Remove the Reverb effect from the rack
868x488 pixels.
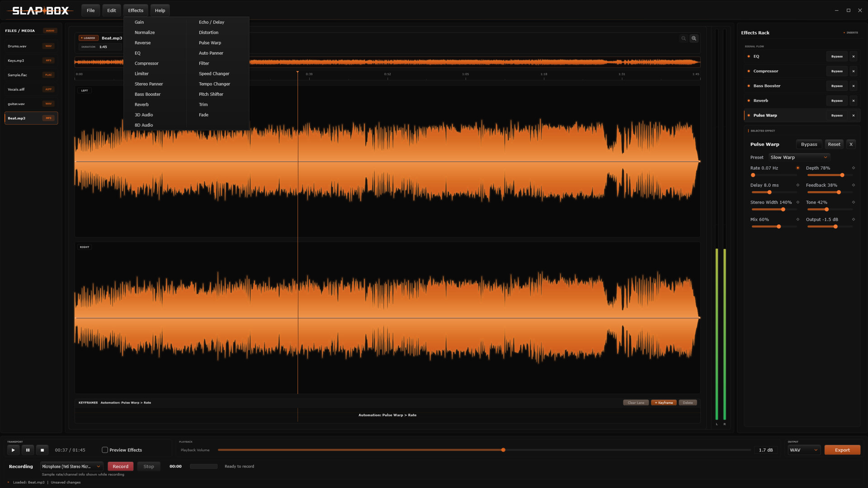(x=854, y=101)
